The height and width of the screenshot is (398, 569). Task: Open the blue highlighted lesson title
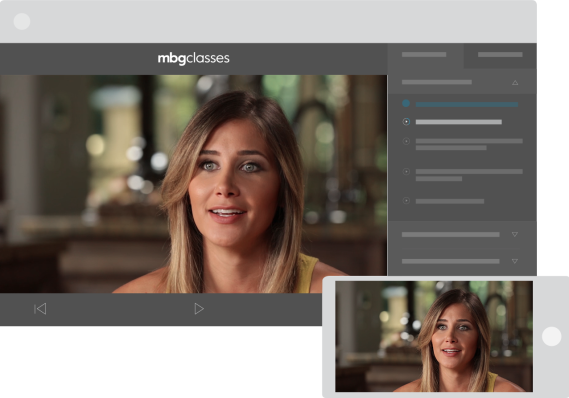(x=467, y=104)
